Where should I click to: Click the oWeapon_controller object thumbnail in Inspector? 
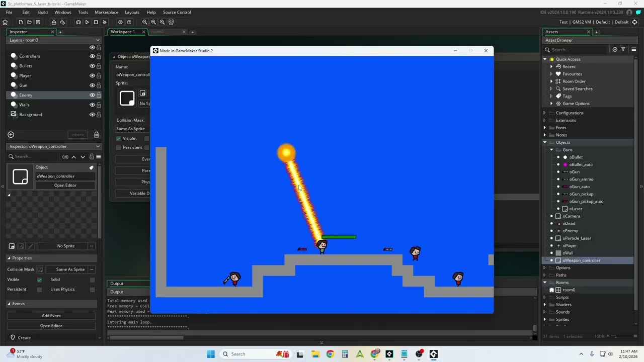20,176
